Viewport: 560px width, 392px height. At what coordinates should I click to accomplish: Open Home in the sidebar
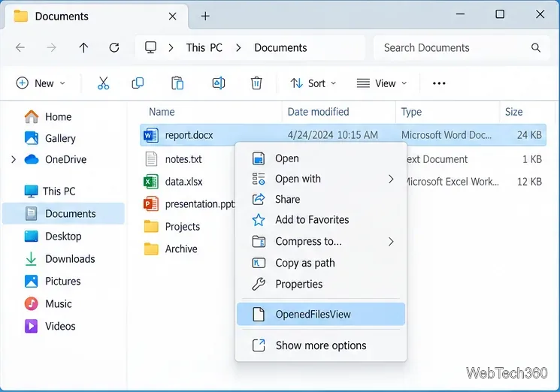[x=48, y=116]
